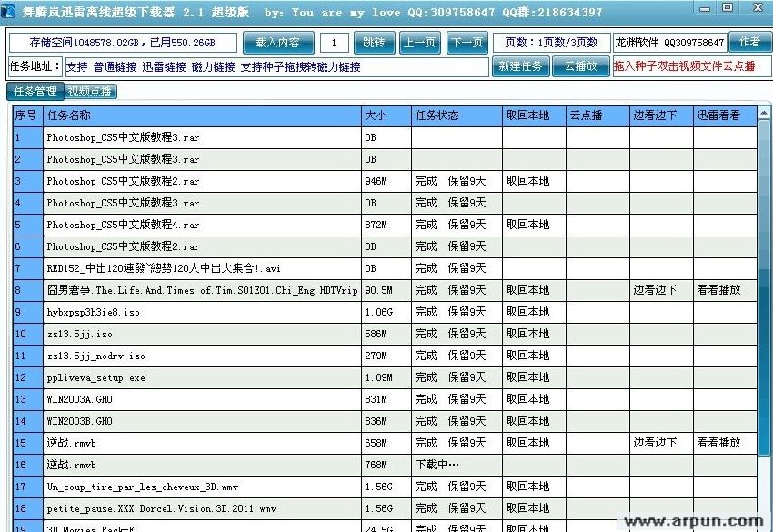Screen dimensions: 773x532
Task: Click the 云播放 (Cloud Play) button
Action: [x=581, y=66]
